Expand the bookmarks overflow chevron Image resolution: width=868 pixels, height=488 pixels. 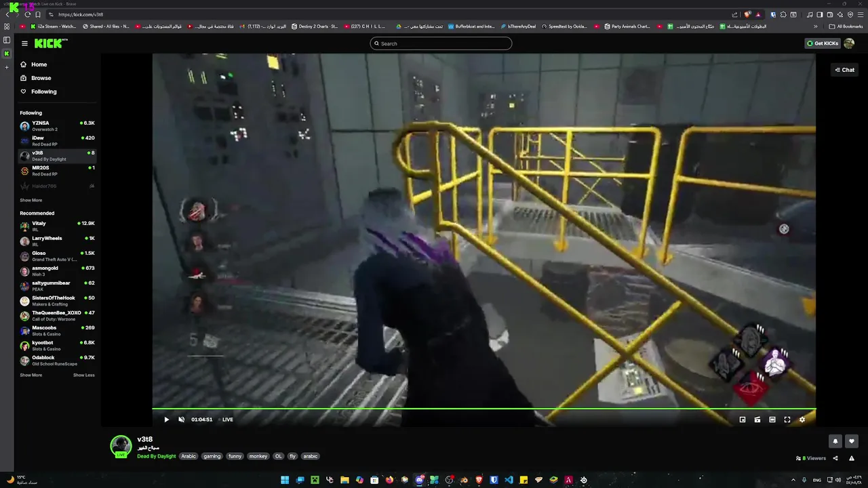click(816, 26)
